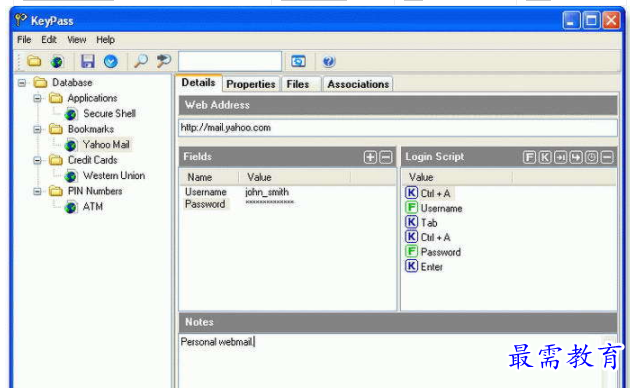Add a field with the plus icon
630x388 pixels.
point(370,157)
